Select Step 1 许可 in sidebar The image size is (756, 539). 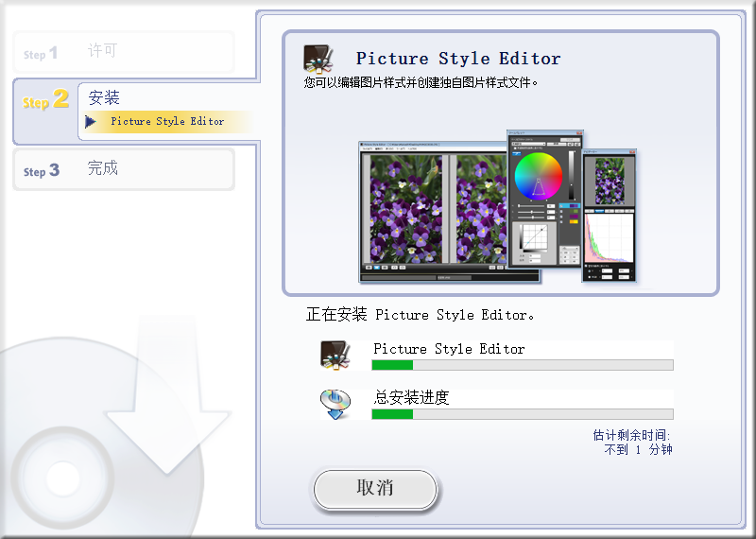124,52
